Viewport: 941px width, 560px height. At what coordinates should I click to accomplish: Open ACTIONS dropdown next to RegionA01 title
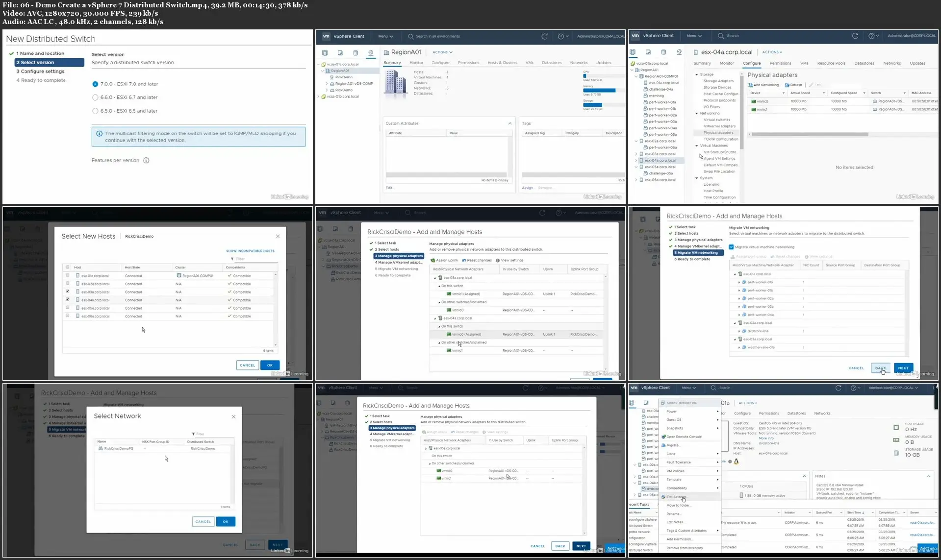point(442,52)
